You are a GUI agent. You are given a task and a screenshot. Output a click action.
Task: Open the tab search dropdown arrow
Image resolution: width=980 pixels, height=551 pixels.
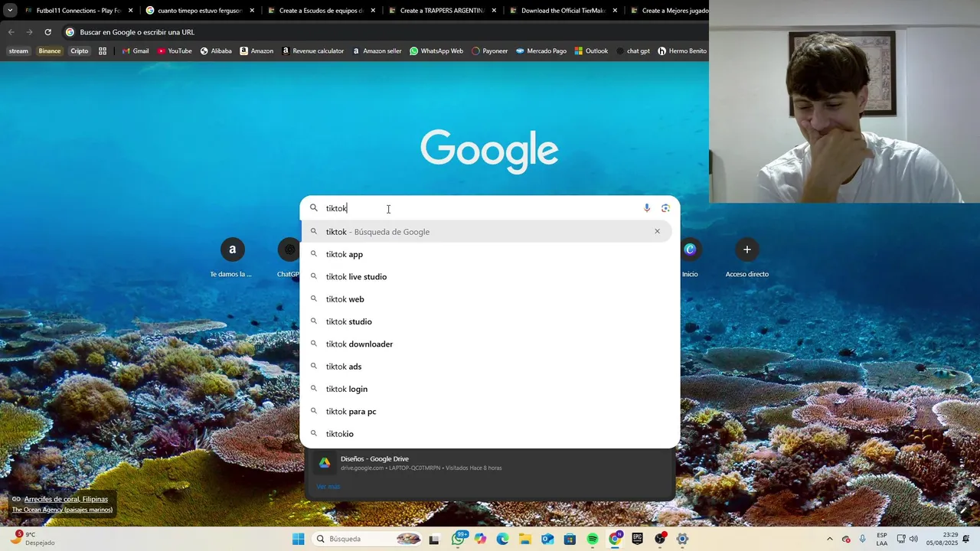10,11
